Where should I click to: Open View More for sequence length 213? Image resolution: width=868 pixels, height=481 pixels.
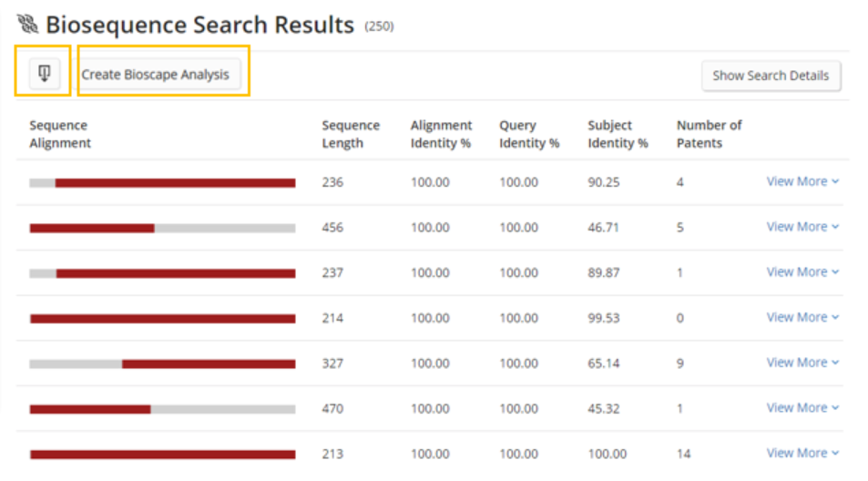pyautogui.click(x=802, y=453)
